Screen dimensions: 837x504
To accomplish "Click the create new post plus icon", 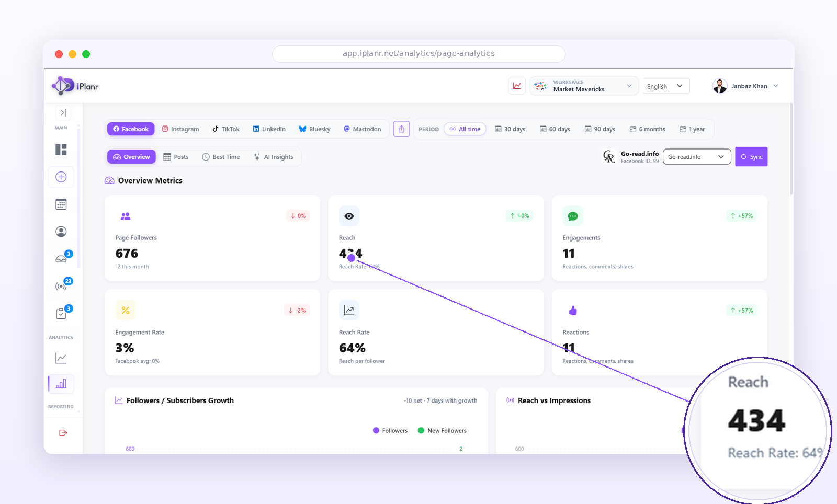I will tap(61, 177).
